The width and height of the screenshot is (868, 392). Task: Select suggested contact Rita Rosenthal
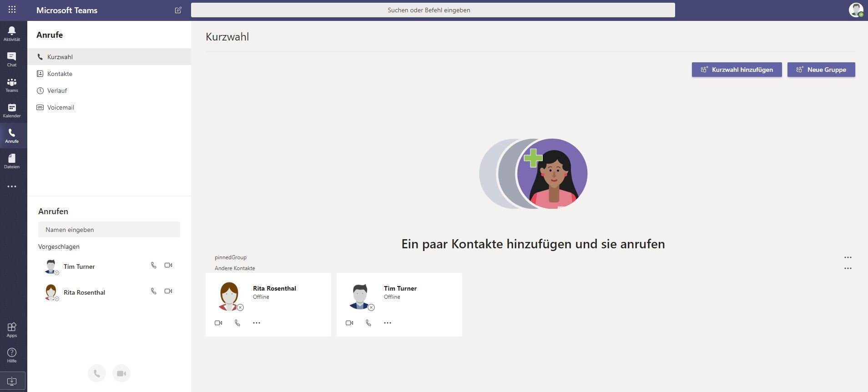pos(84,292)
